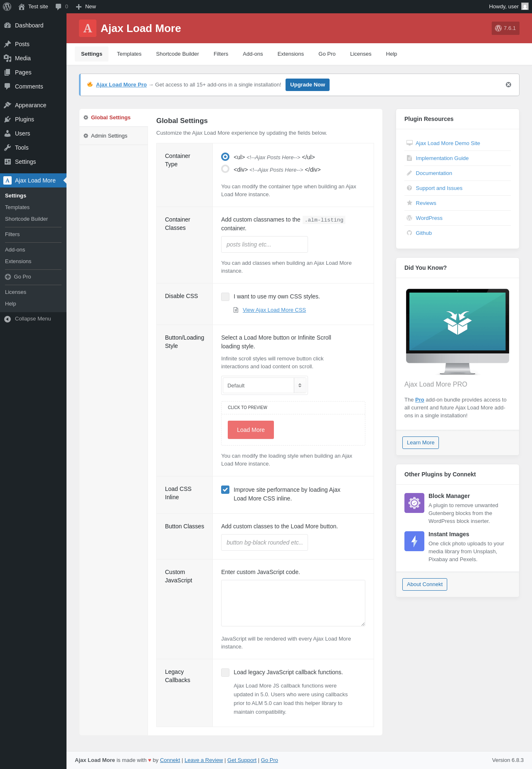Click the Instant Images lightning icon
532x769 pixels.
click(x=414, y=541)
